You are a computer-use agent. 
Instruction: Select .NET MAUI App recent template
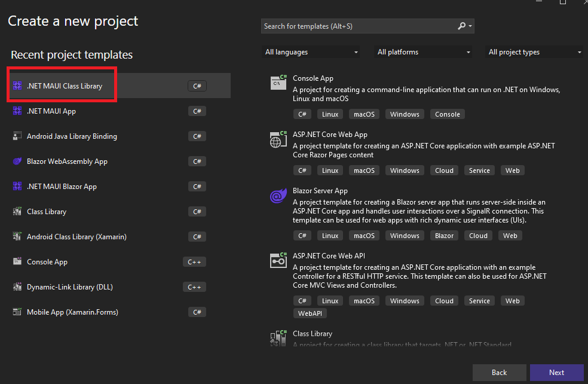(51, 111)
